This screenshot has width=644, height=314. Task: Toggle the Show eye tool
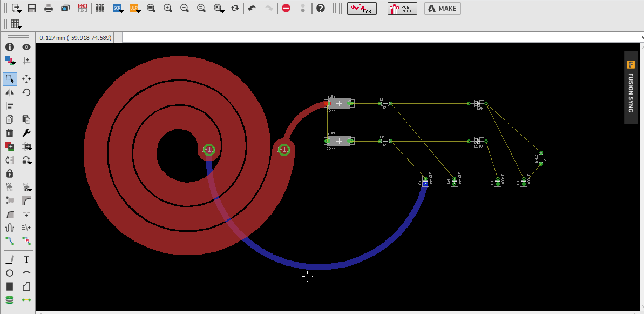(26, 48)
